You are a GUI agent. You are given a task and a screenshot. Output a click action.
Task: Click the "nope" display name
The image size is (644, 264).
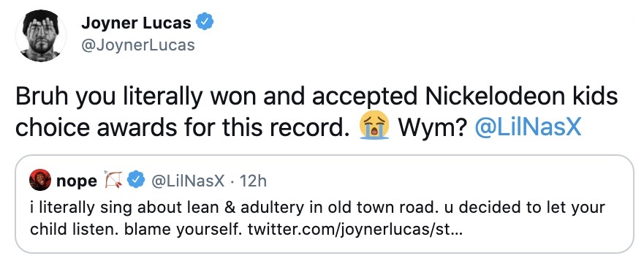tap(77, 181)
